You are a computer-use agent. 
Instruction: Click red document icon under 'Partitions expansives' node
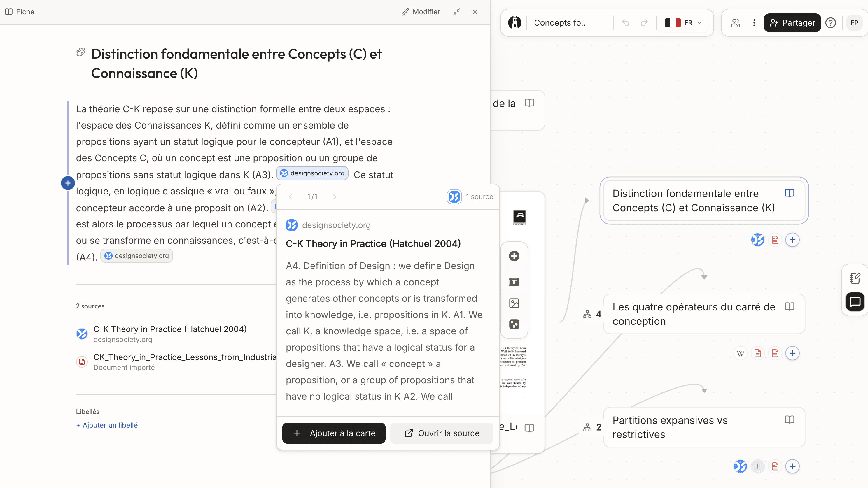775,466
